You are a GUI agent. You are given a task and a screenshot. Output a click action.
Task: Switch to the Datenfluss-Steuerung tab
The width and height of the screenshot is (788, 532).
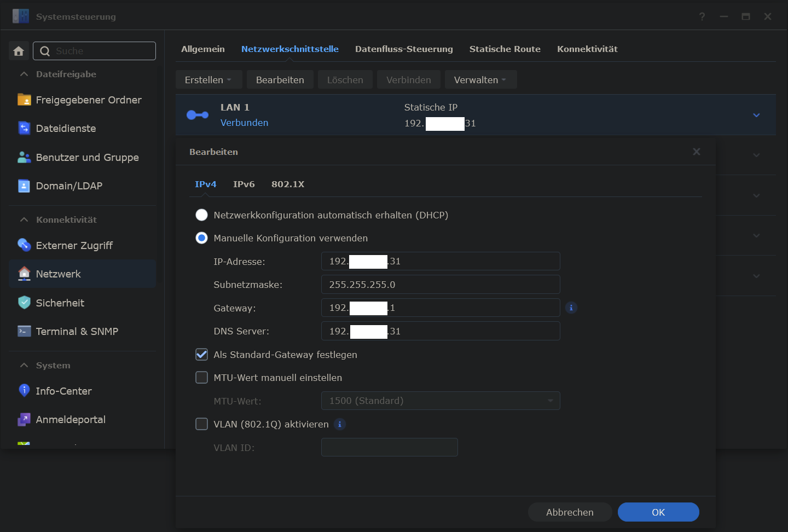pyautogui.click(x=404, y=49)
